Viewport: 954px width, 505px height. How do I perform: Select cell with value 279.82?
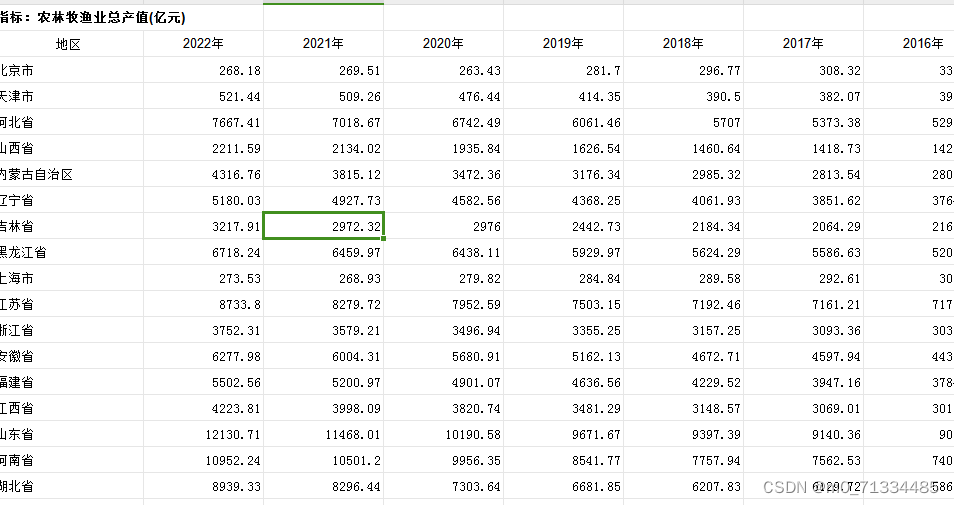[443, 279]
